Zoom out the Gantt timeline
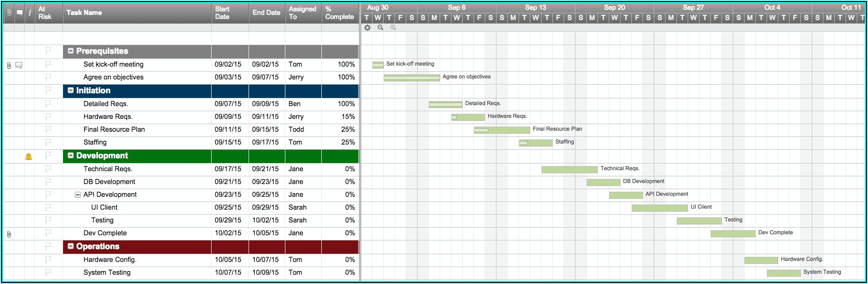Viewport: 868px width, 284px height. (x=380, y=28)
